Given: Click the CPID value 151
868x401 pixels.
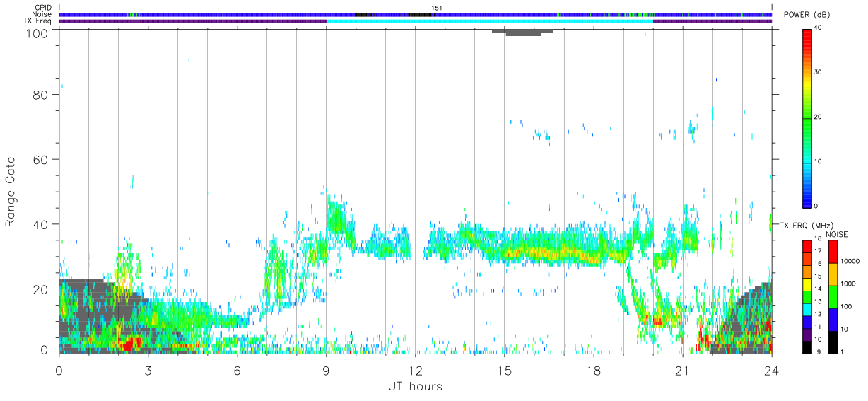Looking at the screenshot, I should point(437,8).
